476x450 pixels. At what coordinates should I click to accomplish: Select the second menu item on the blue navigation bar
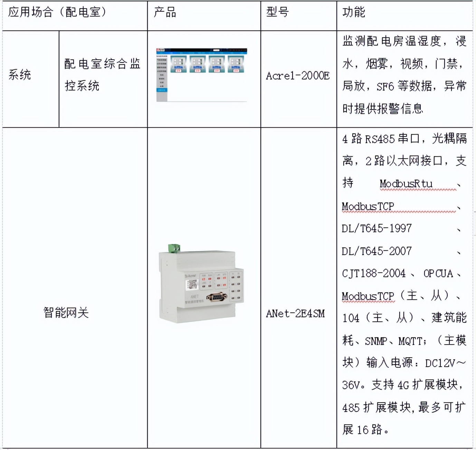click(x=172, y=53)
